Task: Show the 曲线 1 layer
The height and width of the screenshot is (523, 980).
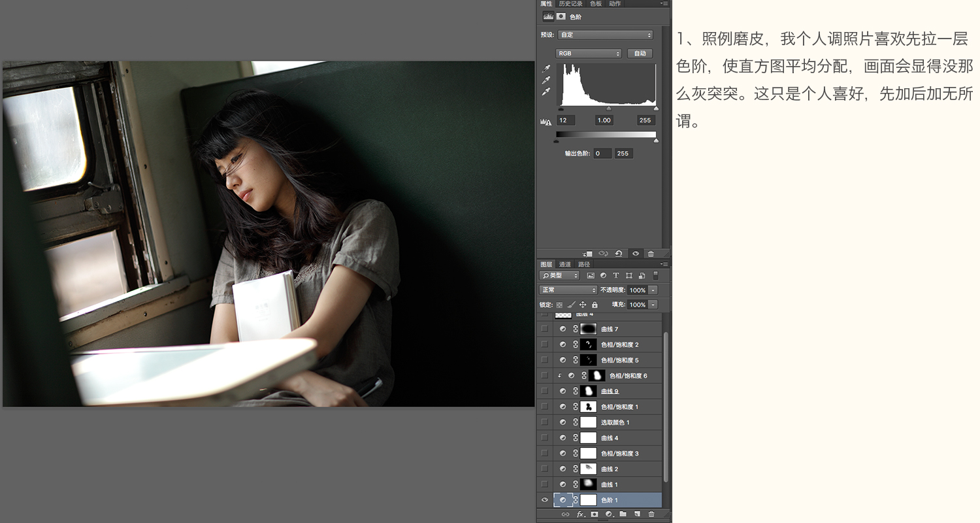Action: [x=545, y=484]
